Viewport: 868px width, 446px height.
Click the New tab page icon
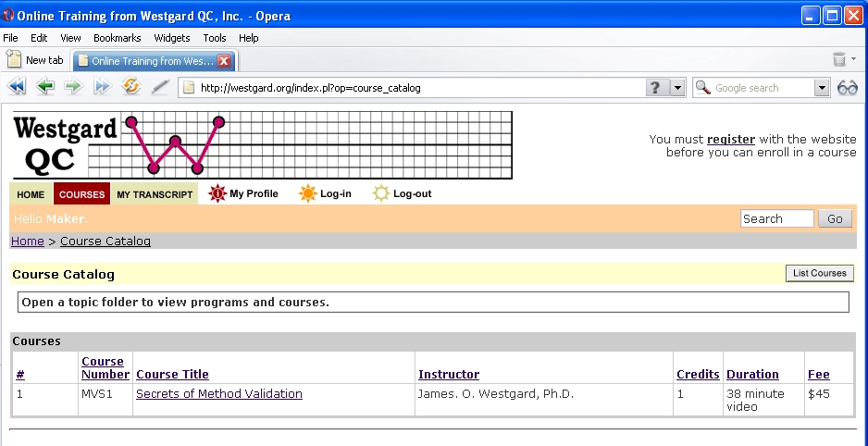click(13, 58)
